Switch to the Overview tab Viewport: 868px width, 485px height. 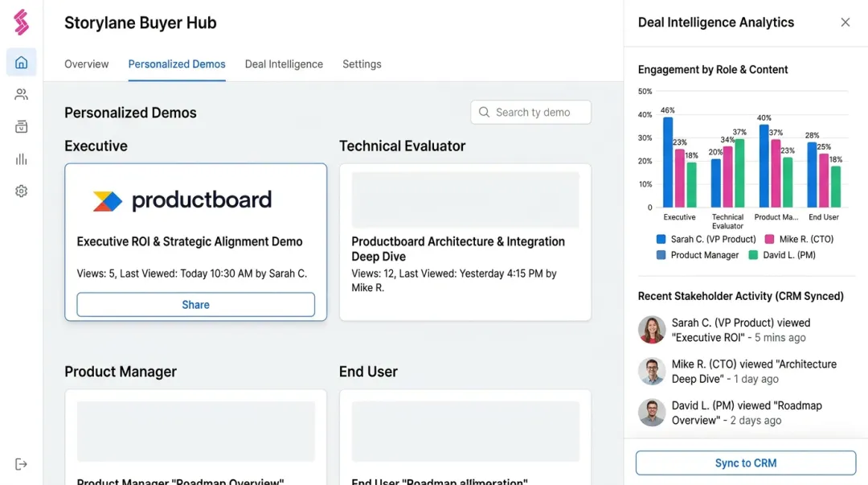point(86,64)
